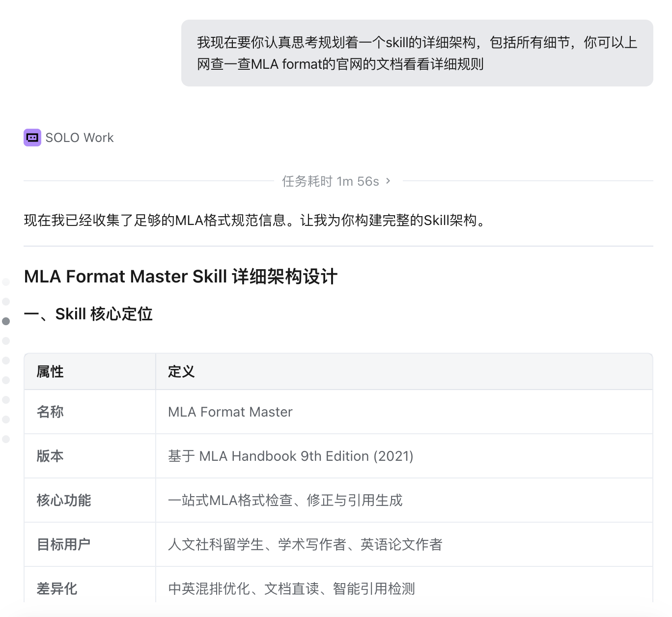The height and width of the screenshot is (617, 672).
Task: Select the user message bubble text
Action: (x=417, y=53)
